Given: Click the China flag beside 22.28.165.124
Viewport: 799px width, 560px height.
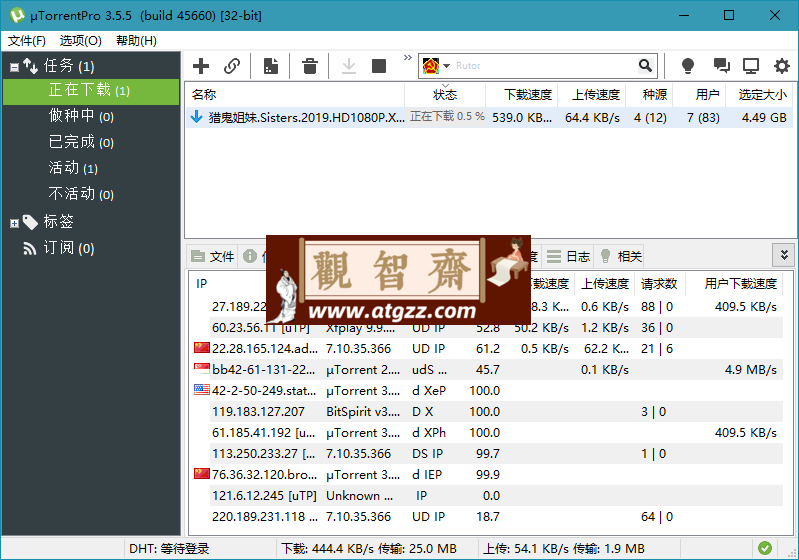Looking at the screenshot, I should coord(202,348).
